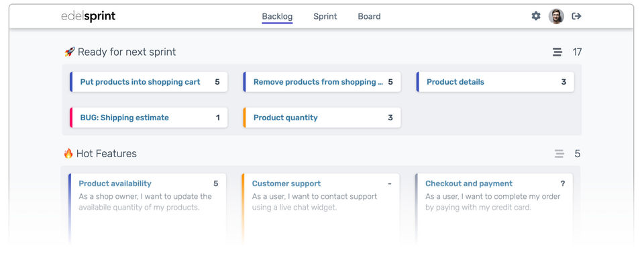Click the 'Hot Features' heading
644x258 pixels.
point(107,153)
